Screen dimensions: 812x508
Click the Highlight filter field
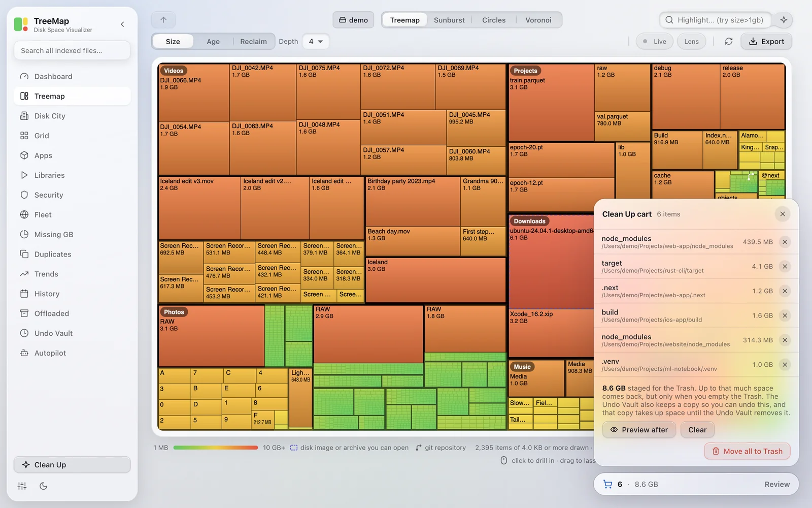tap(716, 20)
